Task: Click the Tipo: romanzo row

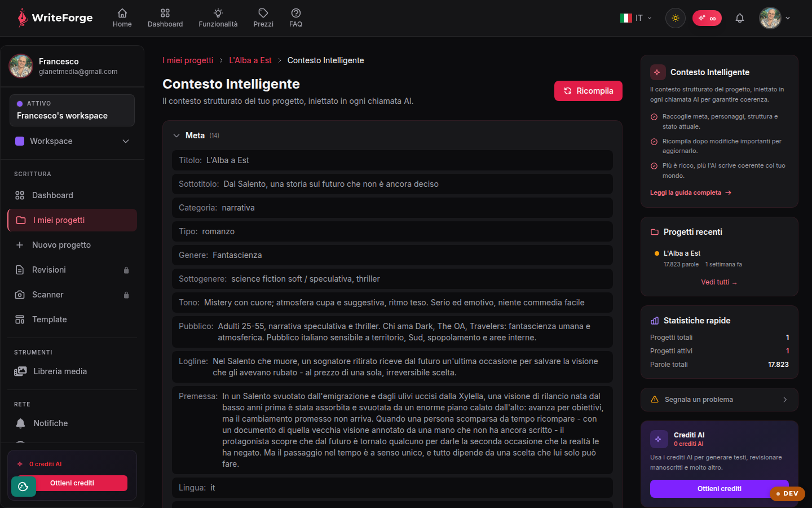Action: pos(392,231)
